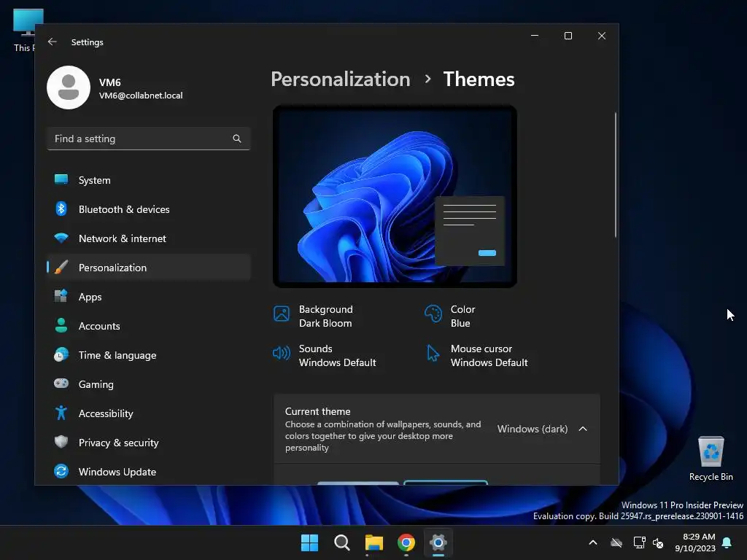Click the Gaming controller icon
747x560 pixels.
tap(61, 384)
